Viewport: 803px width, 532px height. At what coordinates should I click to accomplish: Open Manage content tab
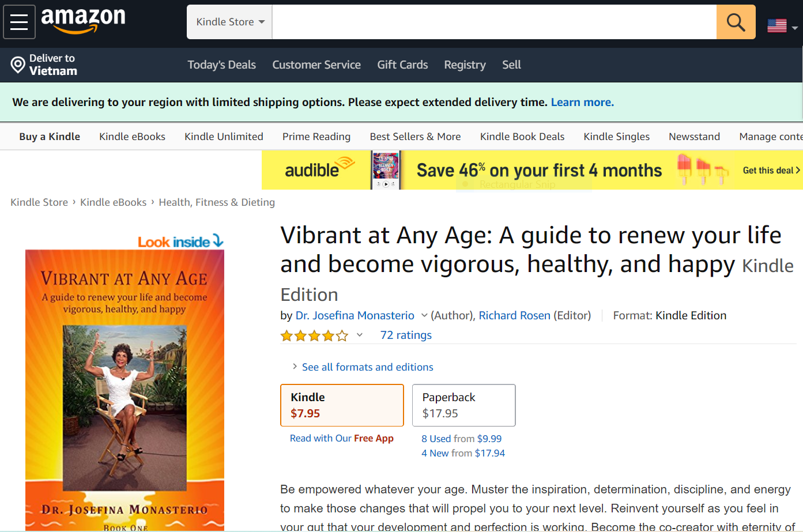pyautogui.click(x=771, y=137)
